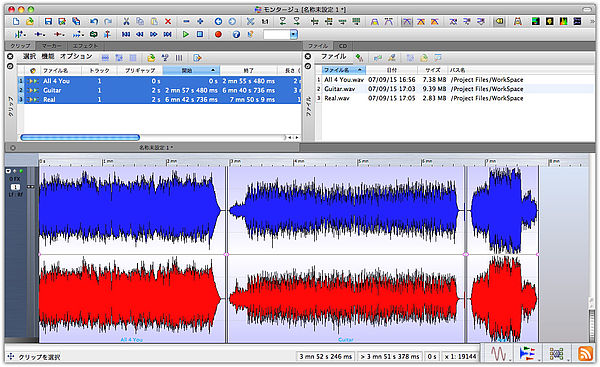
Task: Toggle the loop icon in second toolbar
Action: 93,34
